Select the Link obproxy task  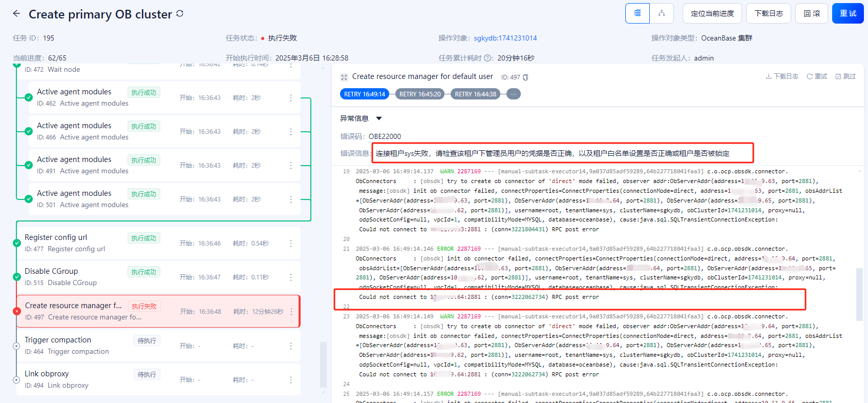(158, 379)
